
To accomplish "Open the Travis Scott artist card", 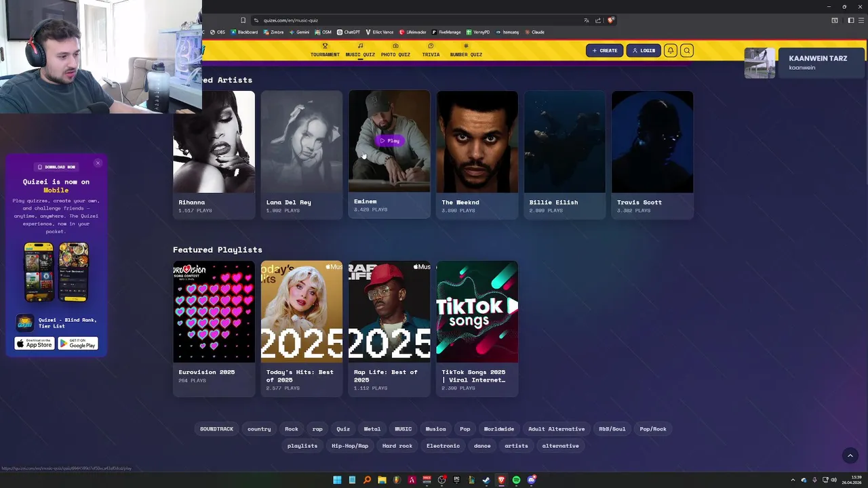I will 652,155.
